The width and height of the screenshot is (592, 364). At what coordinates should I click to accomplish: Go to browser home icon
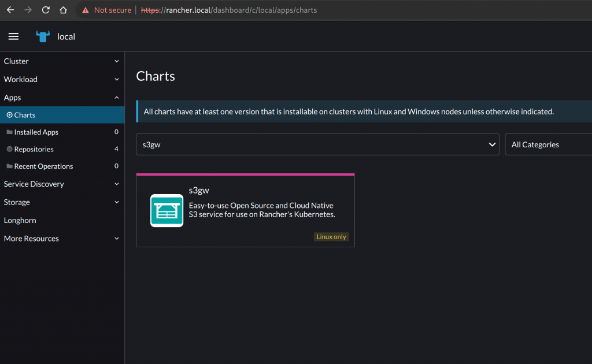coord(64,10)
